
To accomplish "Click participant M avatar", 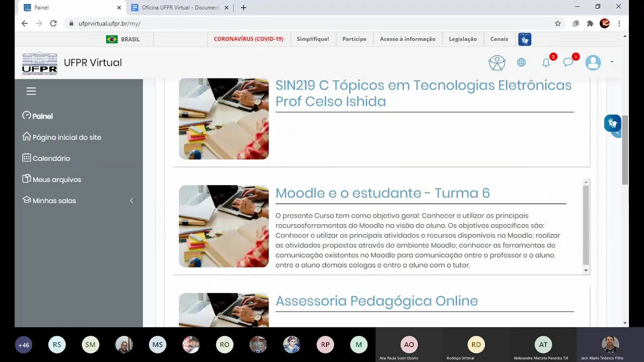I will (x=359, y=345).
